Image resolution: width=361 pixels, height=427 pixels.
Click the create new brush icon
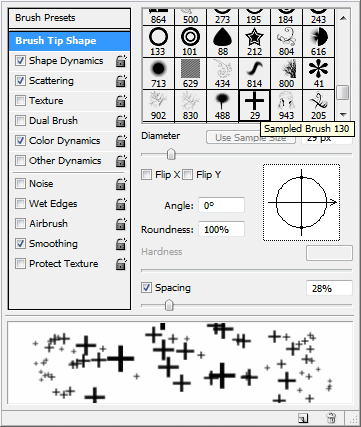[304, 418]
